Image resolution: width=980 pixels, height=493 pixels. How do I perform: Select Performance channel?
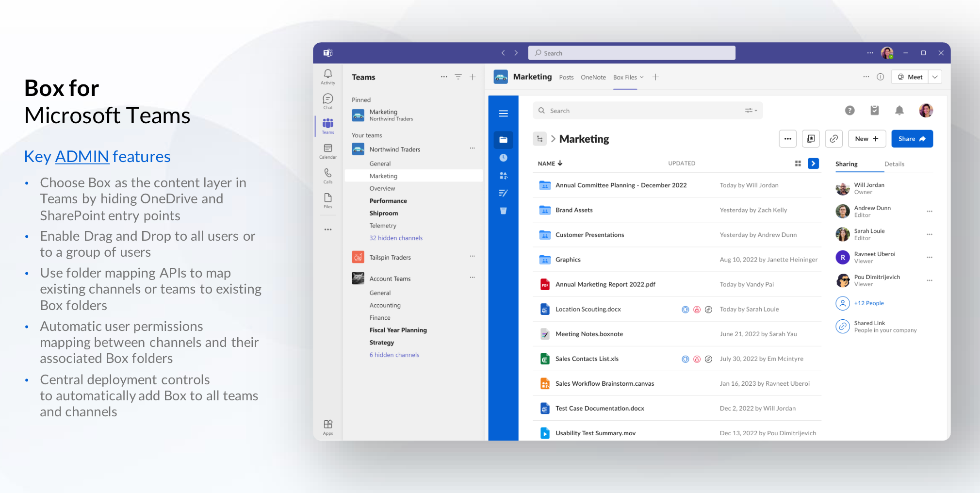tap(388, 200)
